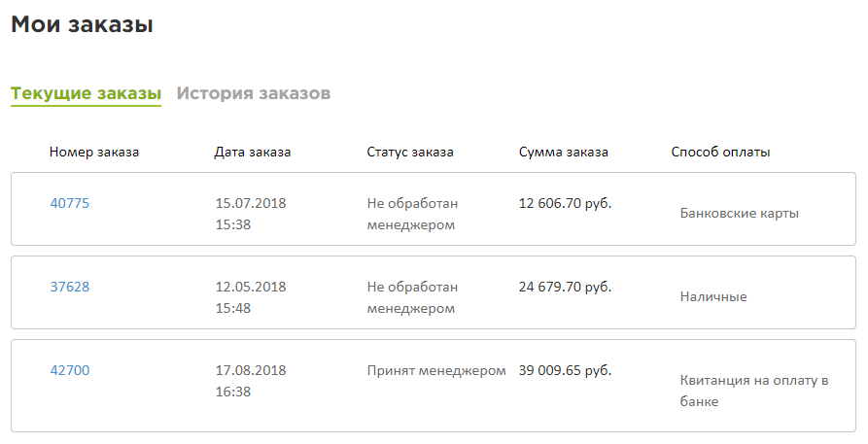Open the Текущие заказы tab
This screenshot has height=444, width=868.
coord(86,93)
